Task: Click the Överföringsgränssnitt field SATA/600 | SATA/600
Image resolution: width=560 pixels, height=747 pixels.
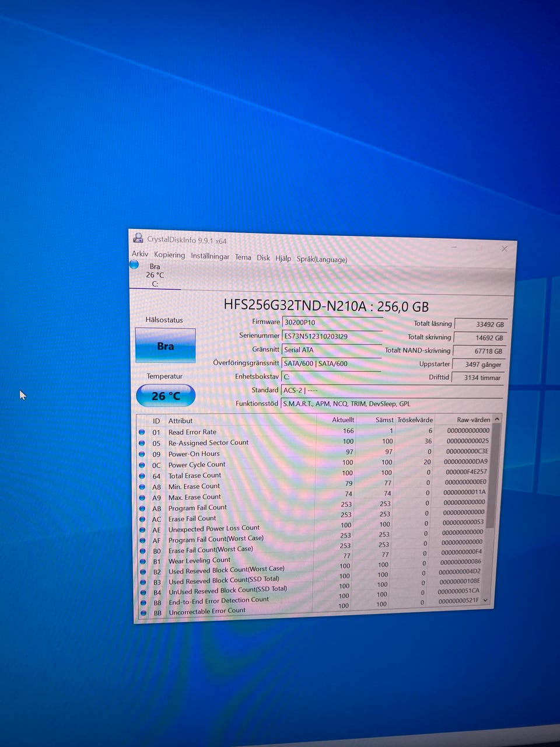Action: (332, 363)
